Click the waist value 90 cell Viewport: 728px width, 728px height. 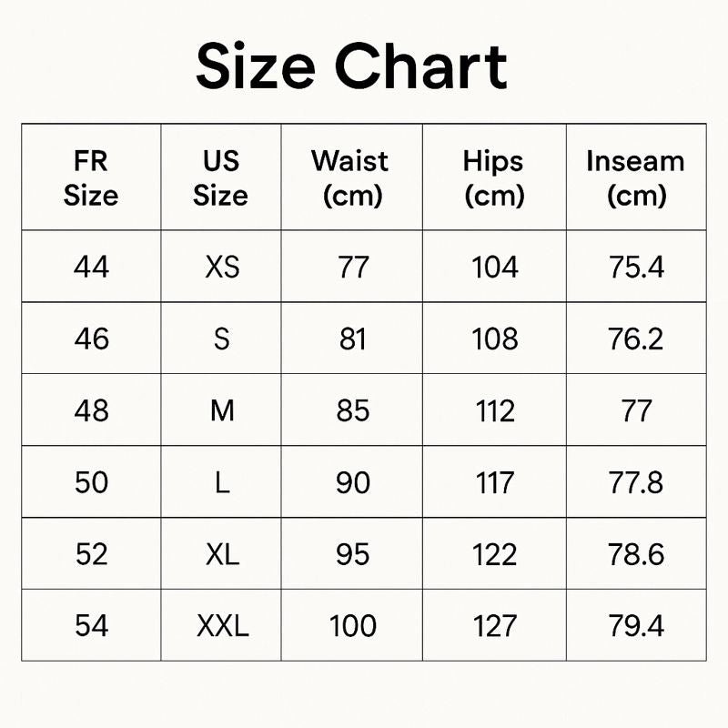tap(352, 482)
